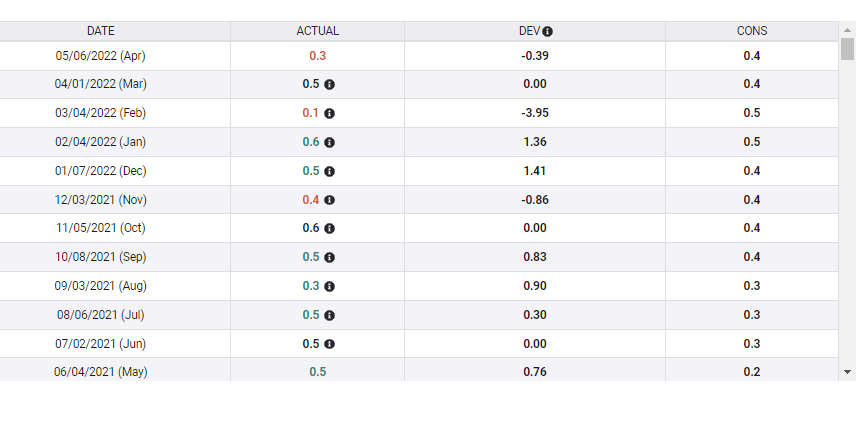Click the CONS column header

pos(752,31)
